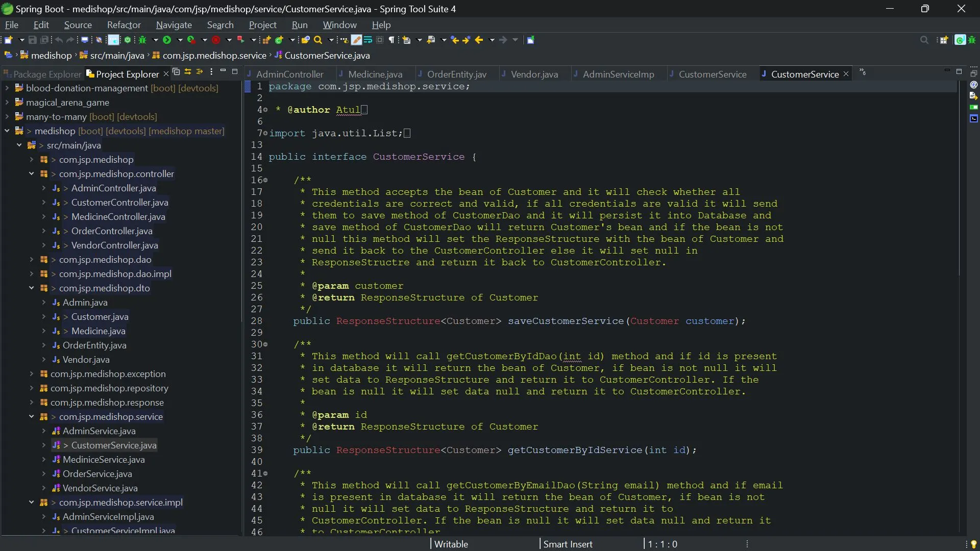Screen dimensions: 980x551
Task: Open dropdown arrow beside New file icon
Action: pos(21,40)
